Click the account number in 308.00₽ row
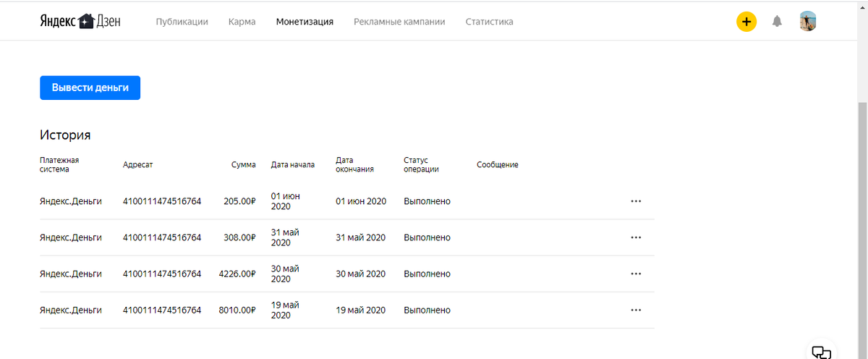 (x=162, y=237)
